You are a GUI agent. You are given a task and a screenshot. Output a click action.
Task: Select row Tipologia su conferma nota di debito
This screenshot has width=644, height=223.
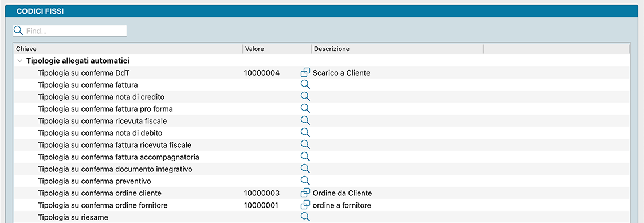tap(321, 132)
